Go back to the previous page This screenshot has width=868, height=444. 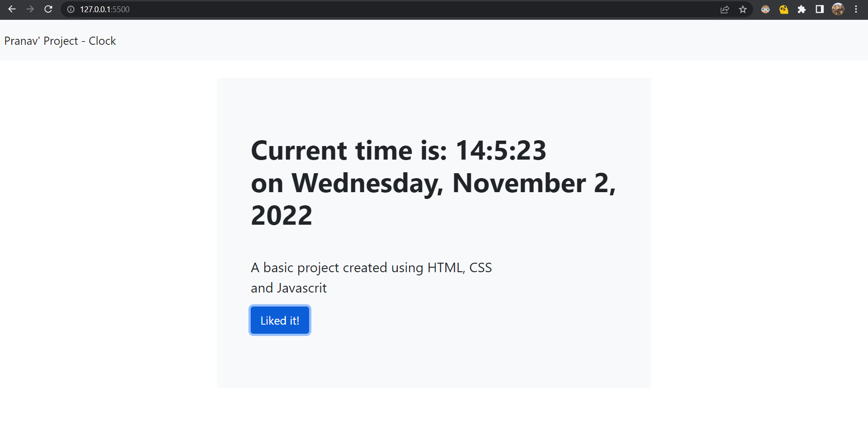tap(12, 9)
